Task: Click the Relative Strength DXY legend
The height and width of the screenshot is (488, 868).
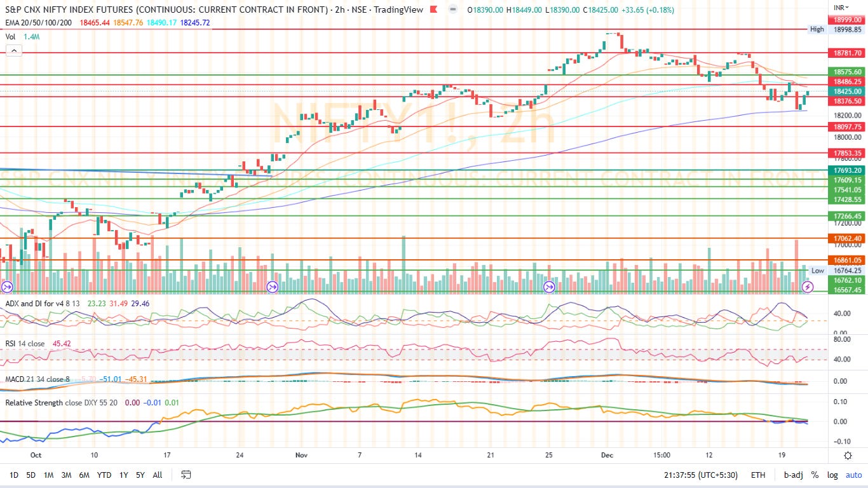Action: click(x=62, y=403)
